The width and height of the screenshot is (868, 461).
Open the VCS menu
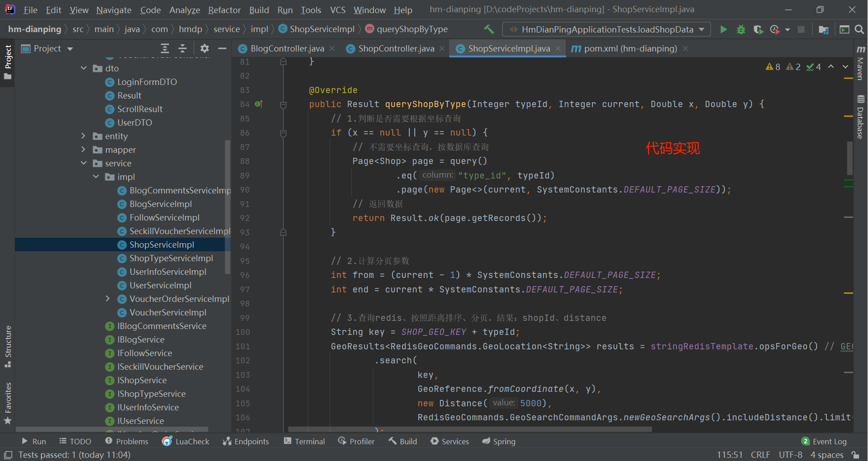(338, 10)
